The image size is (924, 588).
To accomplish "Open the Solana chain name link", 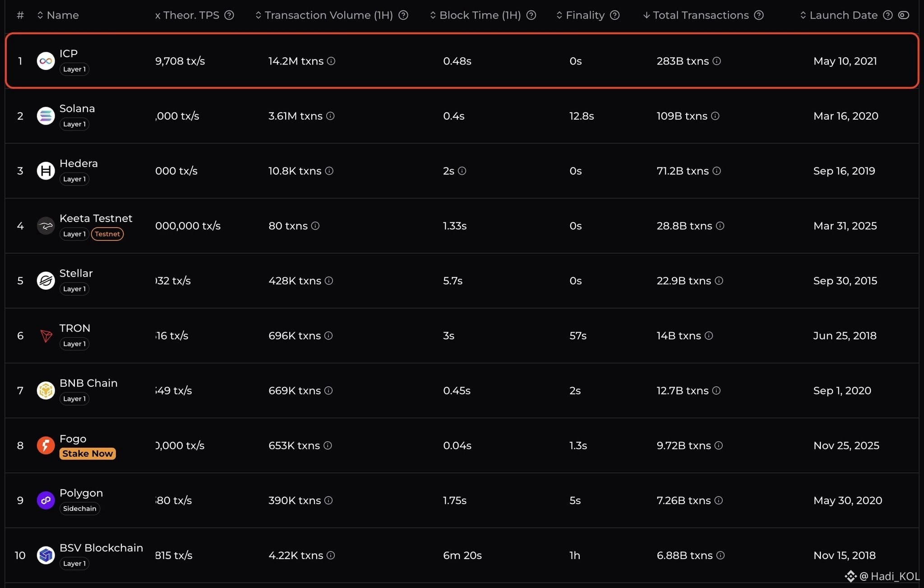I will [x=77, y=109].
